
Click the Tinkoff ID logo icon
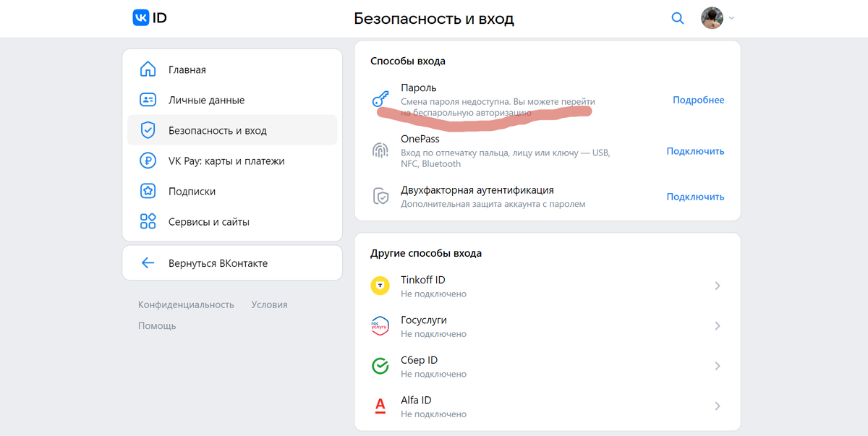tap(380, 286)
